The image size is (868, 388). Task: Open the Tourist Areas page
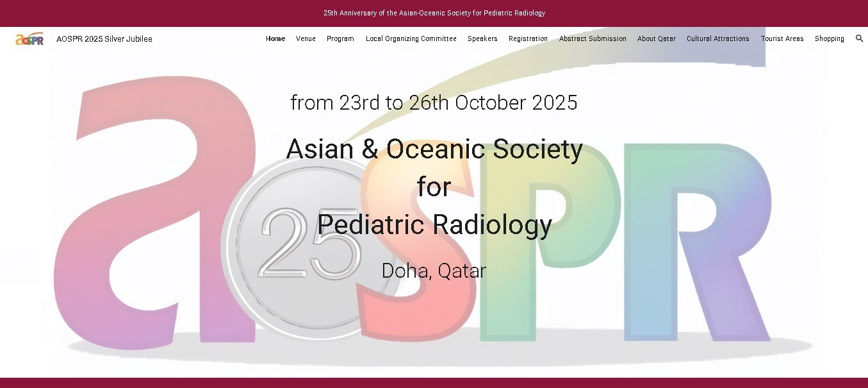782,38
